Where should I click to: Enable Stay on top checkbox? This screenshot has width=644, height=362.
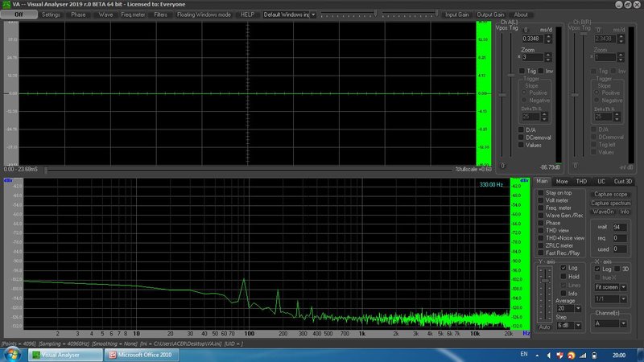[541, 193]
